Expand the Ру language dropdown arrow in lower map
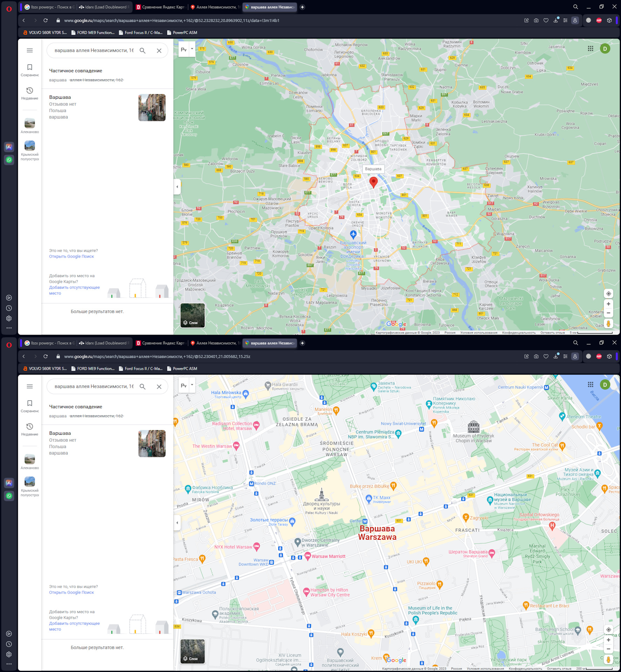 (192, 385)
